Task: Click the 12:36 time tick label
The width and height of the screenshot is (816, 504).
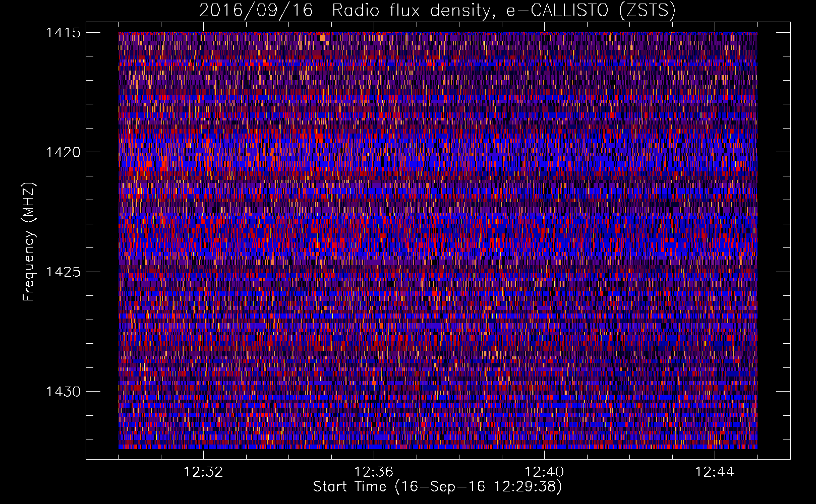Action: 374,472
